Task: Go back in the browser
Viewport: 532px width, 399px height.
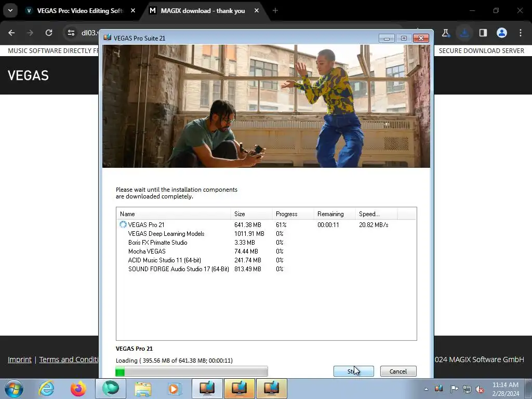Action: [x=11, y=33]
